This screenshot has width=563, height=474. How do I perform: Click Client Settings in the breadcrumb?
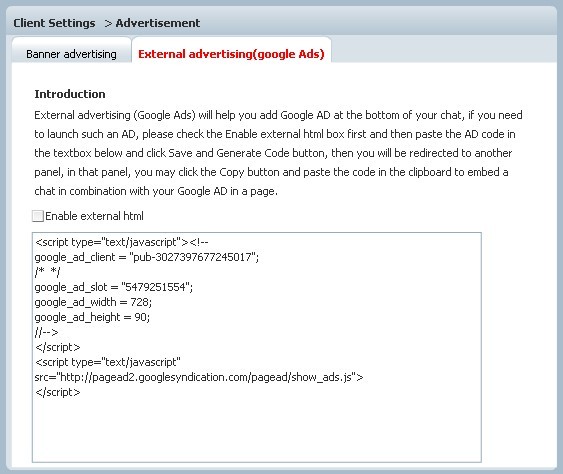click(54, 23)
